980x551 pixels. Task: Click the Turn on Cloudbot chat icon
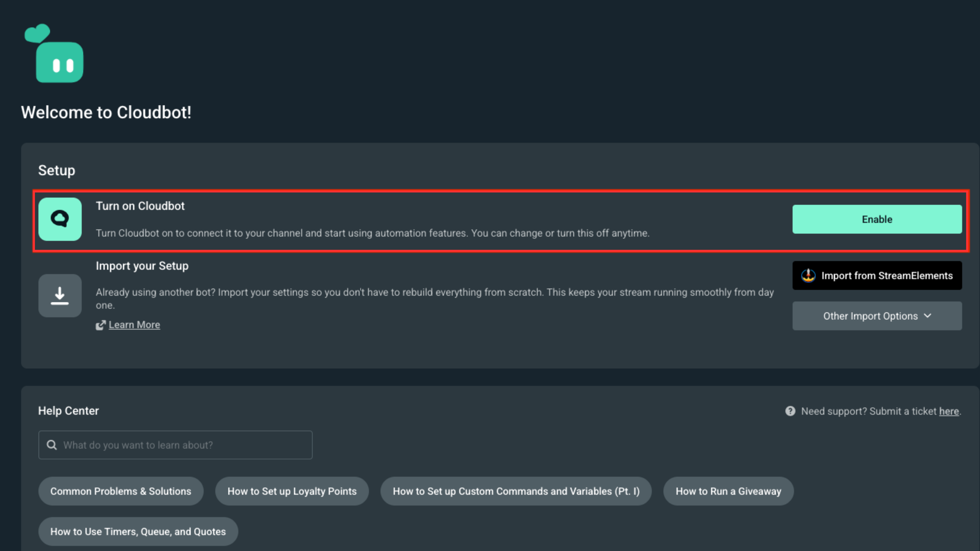pos(60,219)
